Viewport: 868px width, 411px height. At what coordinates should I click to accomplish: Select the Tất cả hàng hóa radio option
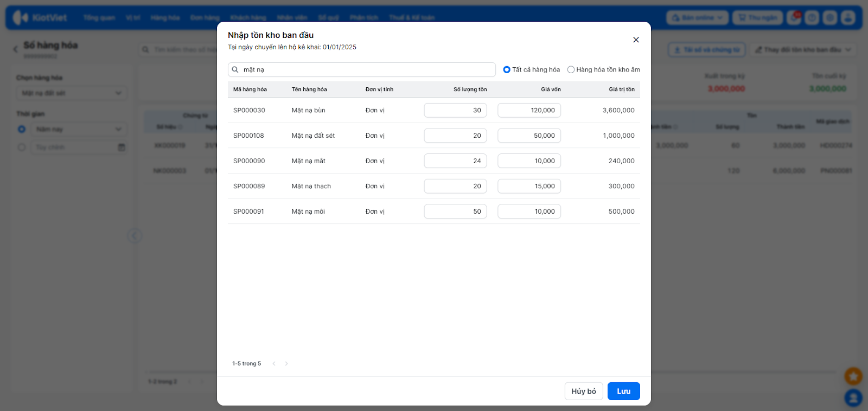coord(507,69)
